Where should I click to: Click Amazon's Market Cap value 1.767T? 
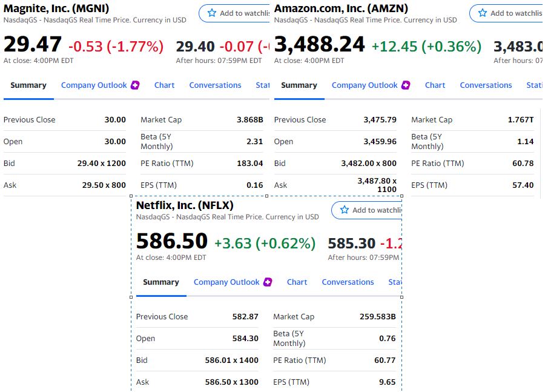pyautogui.click(x=521, y=119)
